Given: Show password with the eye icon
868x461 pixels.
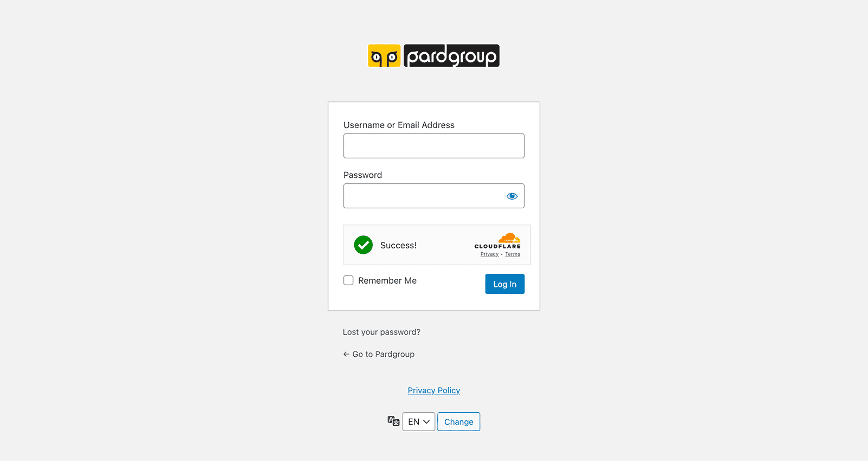Looking at the screenshot, I should [512, 196].
